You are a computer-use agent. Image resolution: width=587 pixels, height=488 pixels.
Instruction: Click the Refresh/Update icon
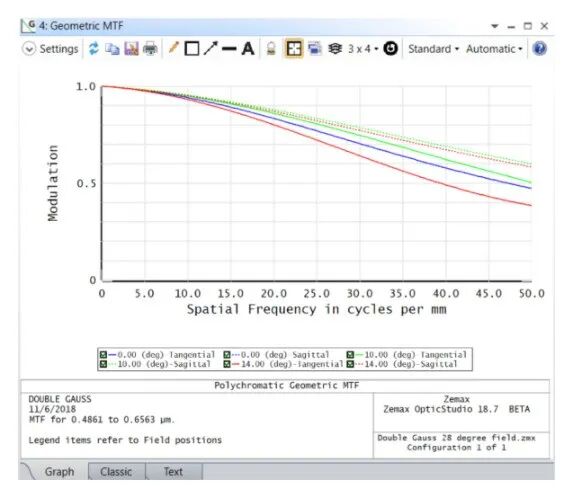94,49
